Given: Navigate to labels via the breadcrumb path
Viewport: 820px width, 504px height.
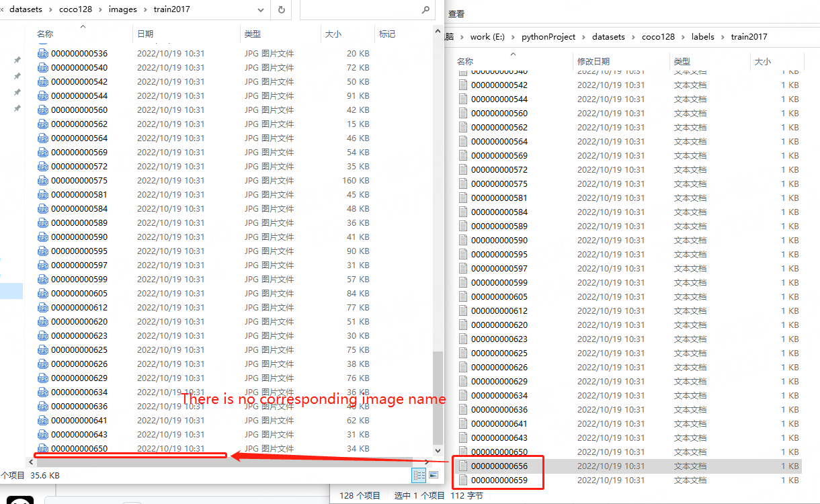Looking at the screenshot, I should pyautogui.click(x=703, y=36).
